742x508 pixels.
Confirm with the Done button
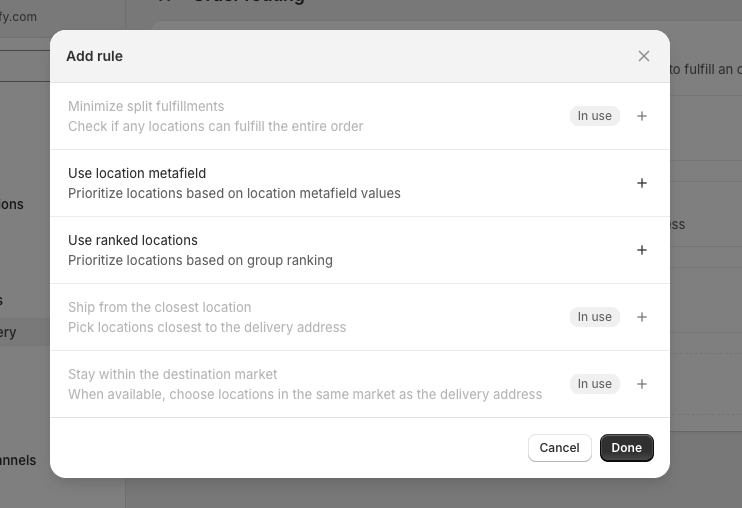click(x=627, y=448)
